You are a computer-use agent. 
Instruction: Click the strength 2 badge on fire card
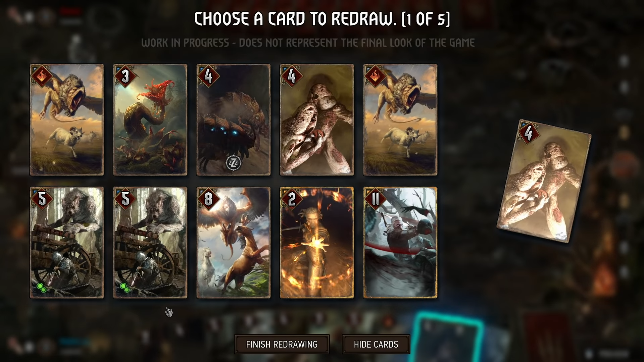click(291, 199)
